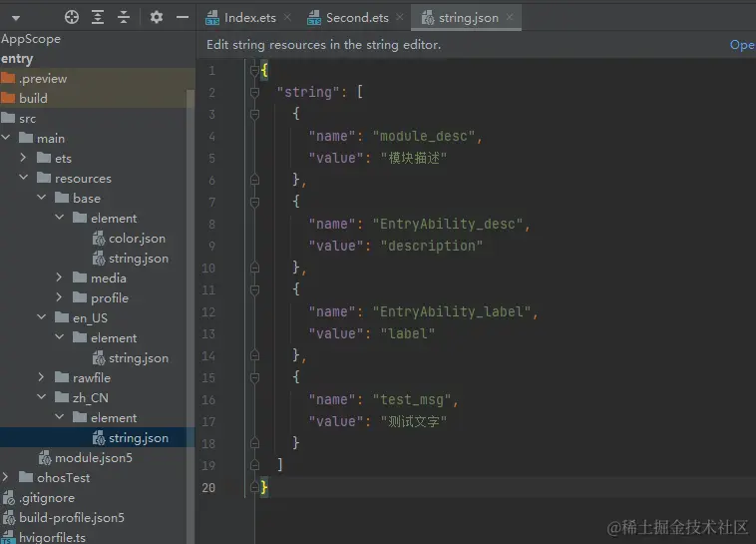The image size is (756, 544).
Task: Click the Expand All icon in project toolbar
Action: point(98,17)
